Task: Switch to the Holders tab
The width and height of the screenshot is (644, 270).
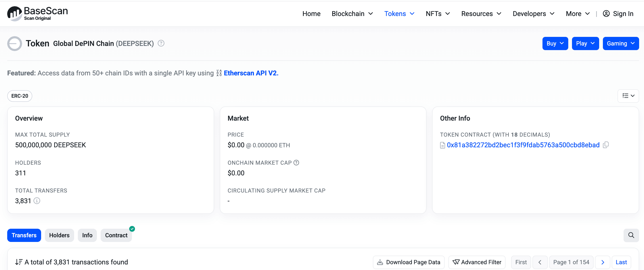Action: pyautogui.click(x=59, y=235)
